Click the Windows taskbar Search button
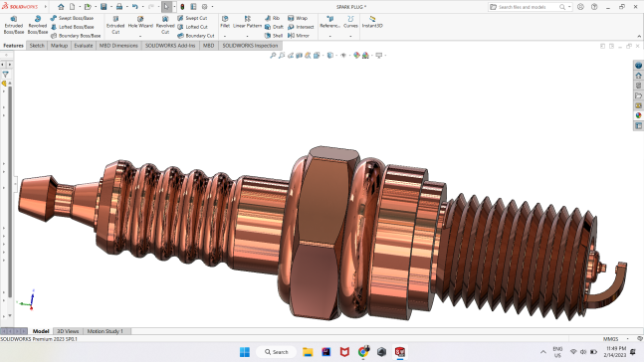Viewport: 644px width, 362px height. (277, 352)
